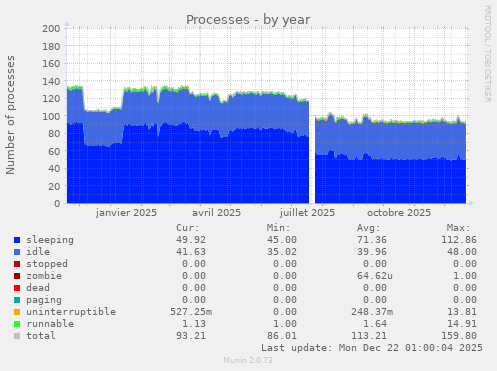This screenshot has width=497, height=371.
Task: Click the 'octobre 2025' axis label
Action: tap(399, 213)
